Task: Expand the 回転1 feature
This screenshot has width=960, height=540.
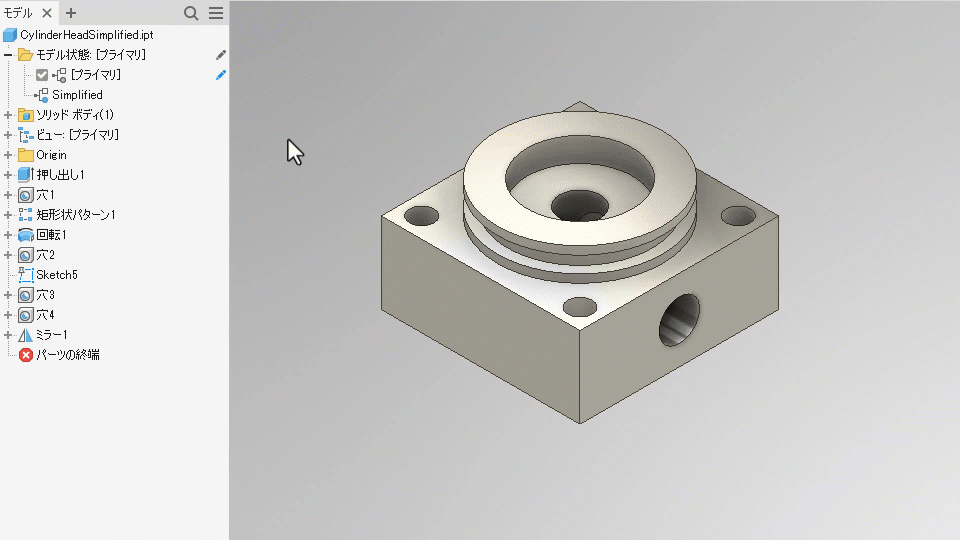Action: [x=8, y=235]
